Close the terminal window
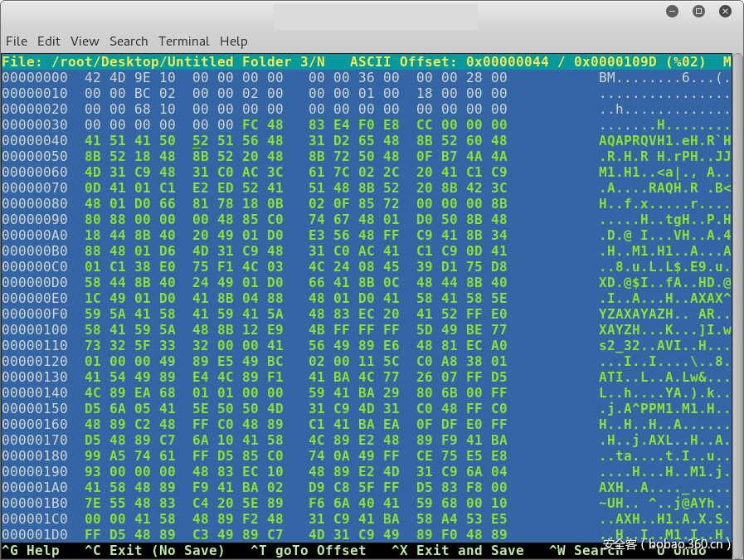 coord(725,12)
